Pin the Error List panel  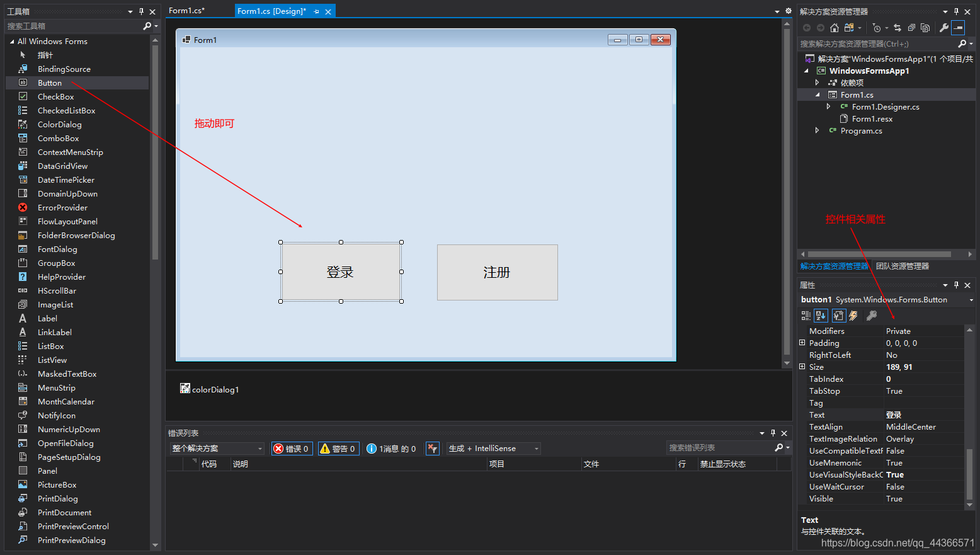(773, 433)
